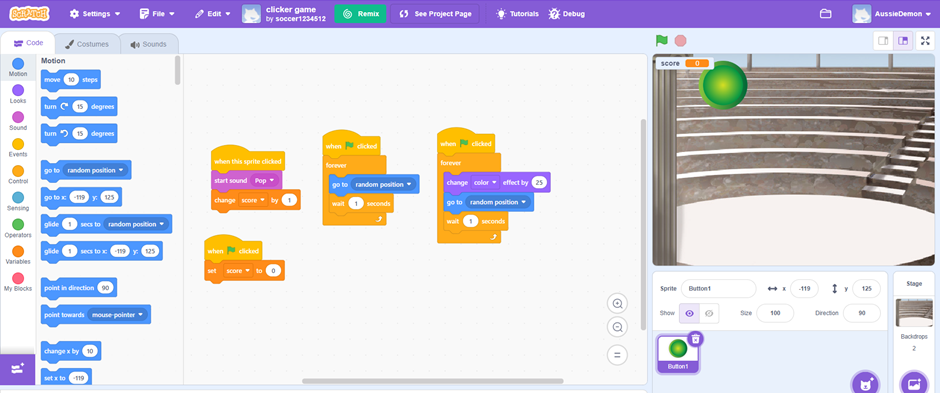Stop the project with the red stop icon
Image resolution: width=940 pixels, height=393 pixels.
point(680,41)
